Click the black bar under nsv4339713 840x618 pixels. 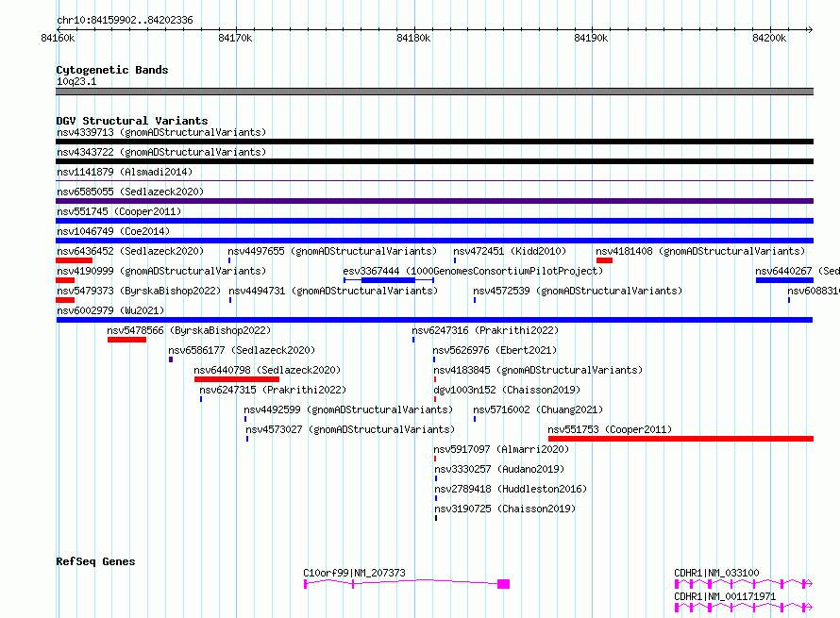[434, 142]
